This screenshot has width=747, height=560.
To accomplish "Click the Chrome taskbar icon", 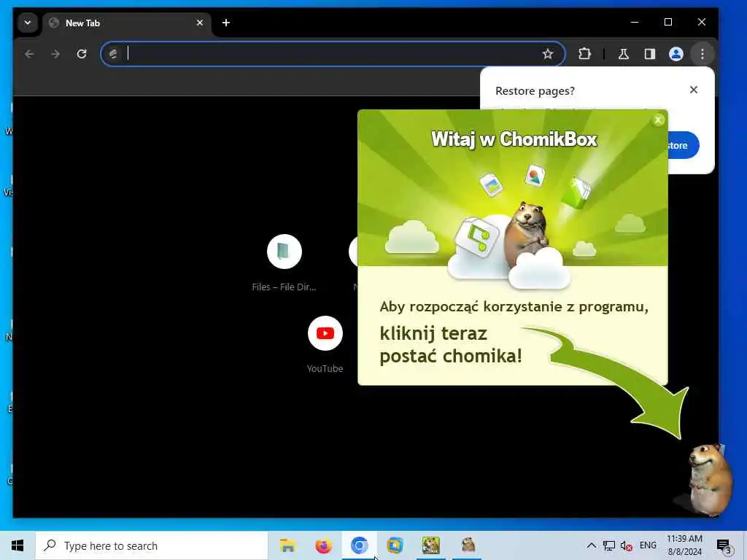I will [x=359, y=545].
